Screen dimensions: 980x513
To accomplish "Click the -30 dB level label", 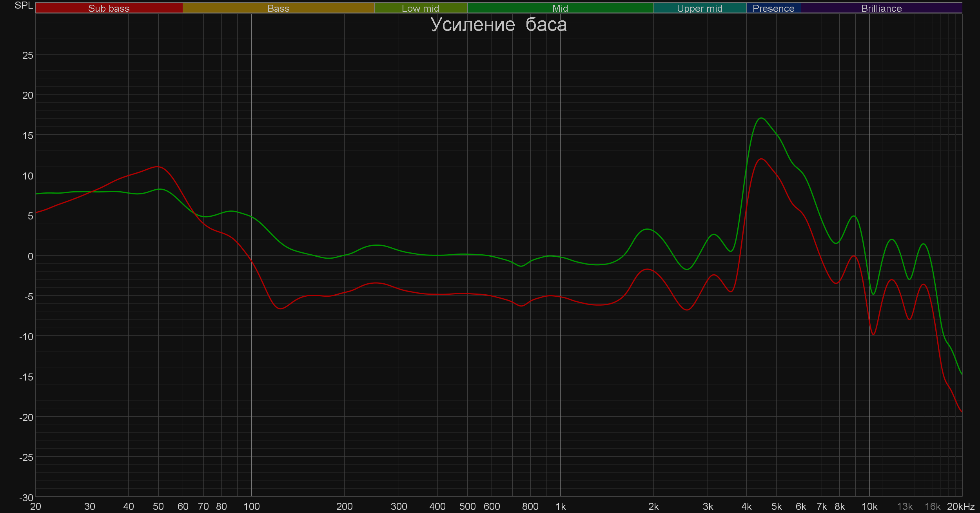I will pyautogui.click(x=26, y=498).
